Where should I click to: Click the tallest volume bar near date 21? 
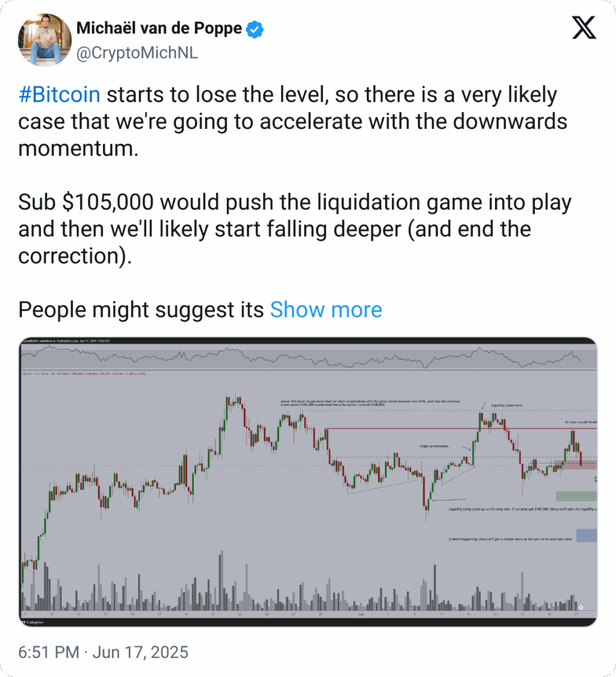tap(221, 580)
